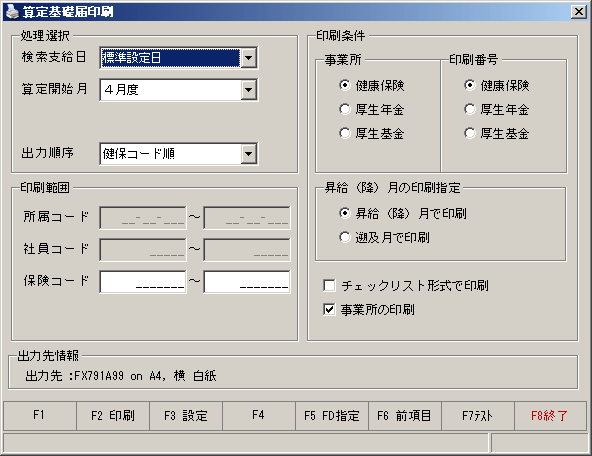Click F7ﾃｽﾄ test button

tap(478, 416)
